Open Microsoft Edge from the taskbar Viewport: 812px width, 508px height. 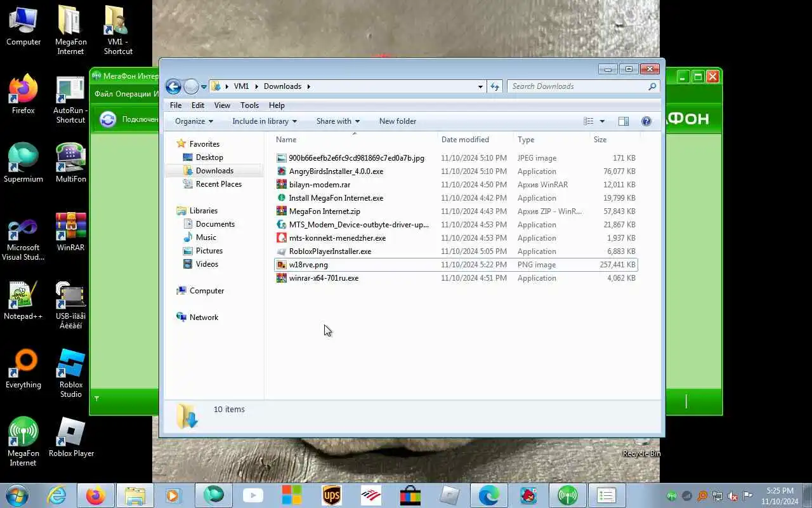click(488, 495)
